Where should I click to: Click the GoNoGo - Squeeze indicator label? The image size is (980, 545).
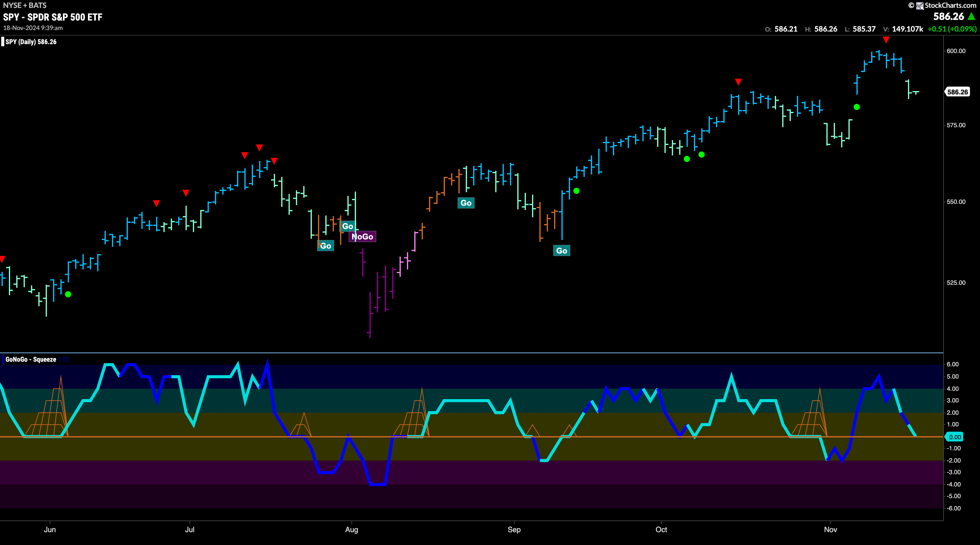click(31, 360)
